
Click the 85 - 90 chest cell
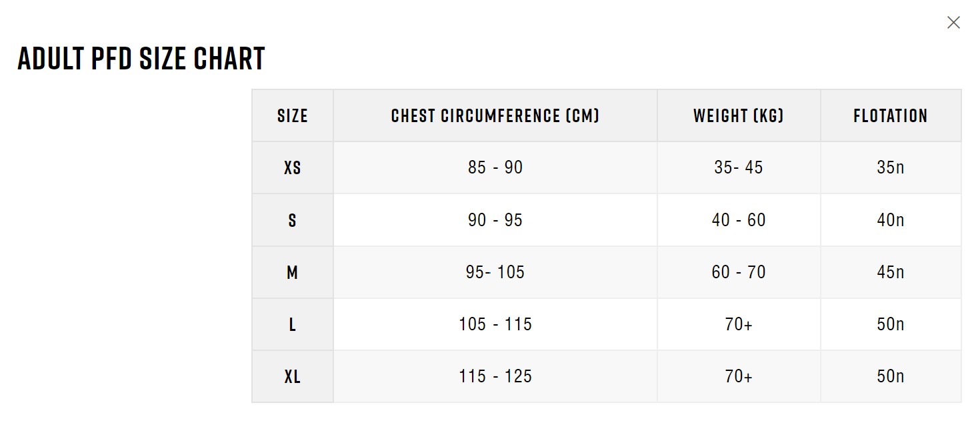pyautogui.click(x=495, y=167)
